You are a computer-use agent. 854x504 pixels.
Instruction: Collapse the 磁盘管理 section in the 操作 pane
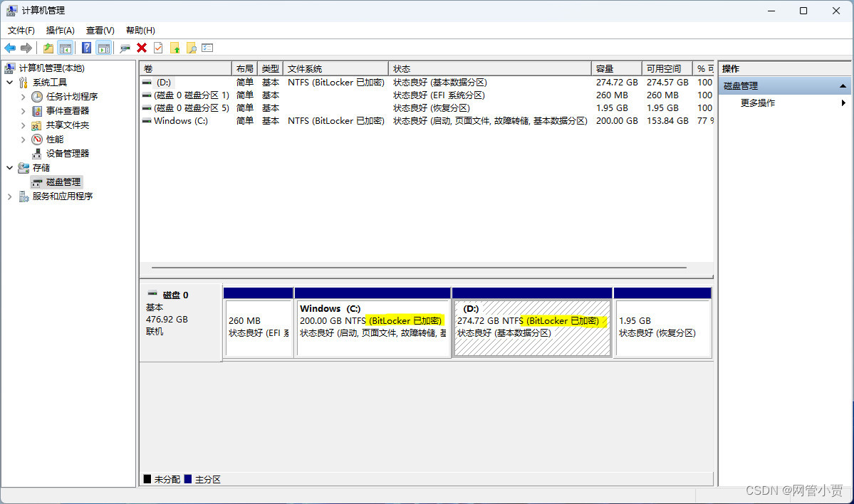pos(843,86)
